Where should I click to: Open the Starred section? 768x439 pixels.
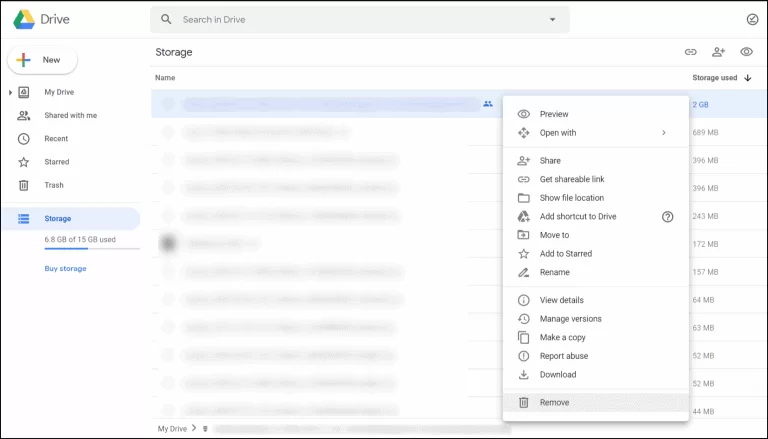pos(56,162)
